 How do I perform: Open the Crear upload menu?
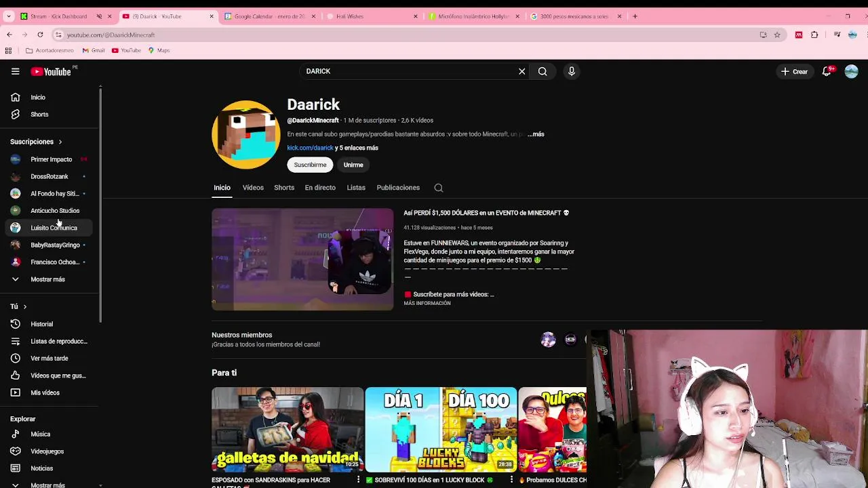[794, 71]
